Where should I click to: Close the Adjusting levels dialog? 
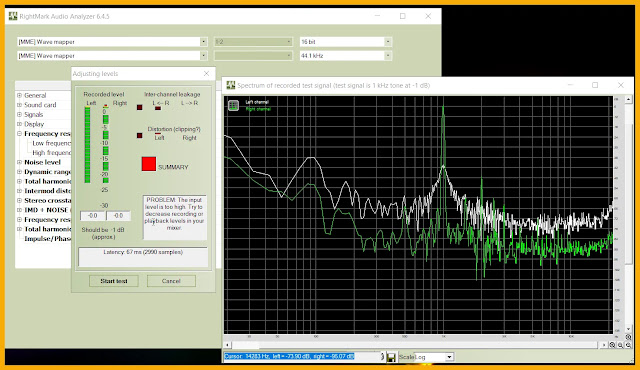(x=207, y=73)
